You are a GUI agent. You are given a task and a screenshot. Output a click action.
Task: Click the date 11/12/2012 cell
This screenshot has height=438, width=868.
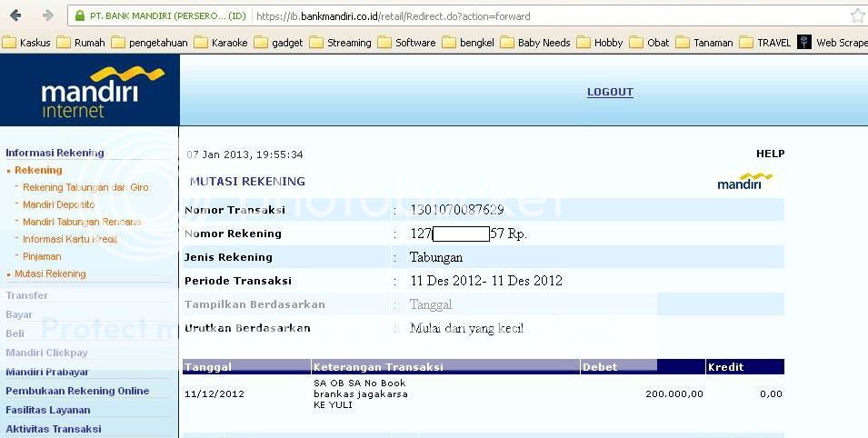(x=215, y=393)
